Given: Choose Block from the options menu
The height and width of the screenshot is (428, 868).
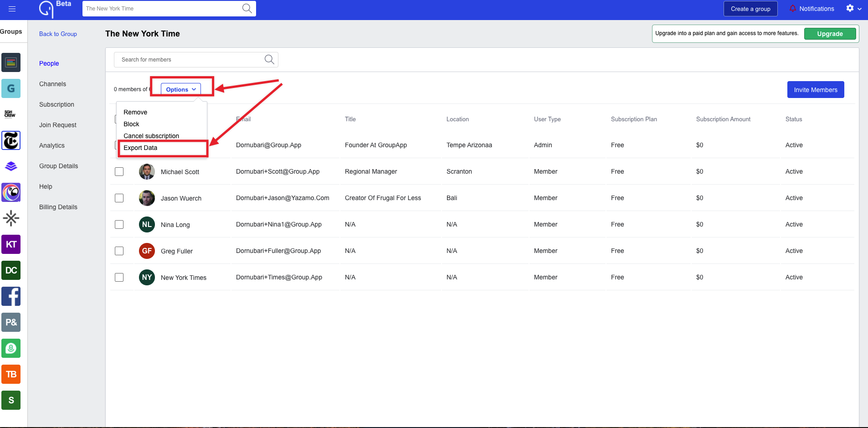Looking at the screenshot, I should (131, 124).
